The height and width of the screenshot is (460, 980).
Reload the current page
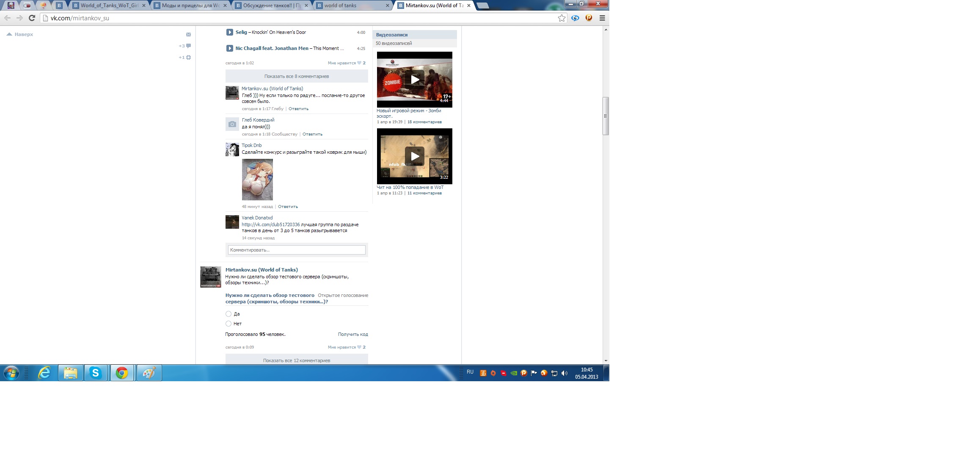32,18
